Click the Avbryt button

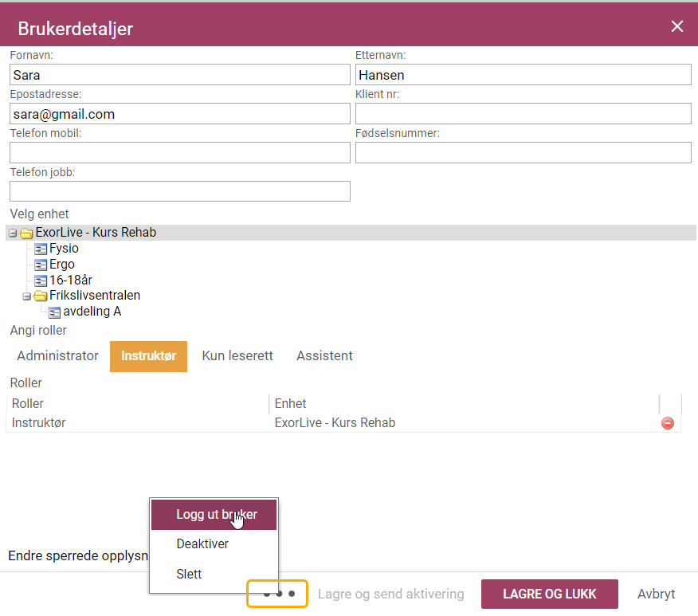656,594
